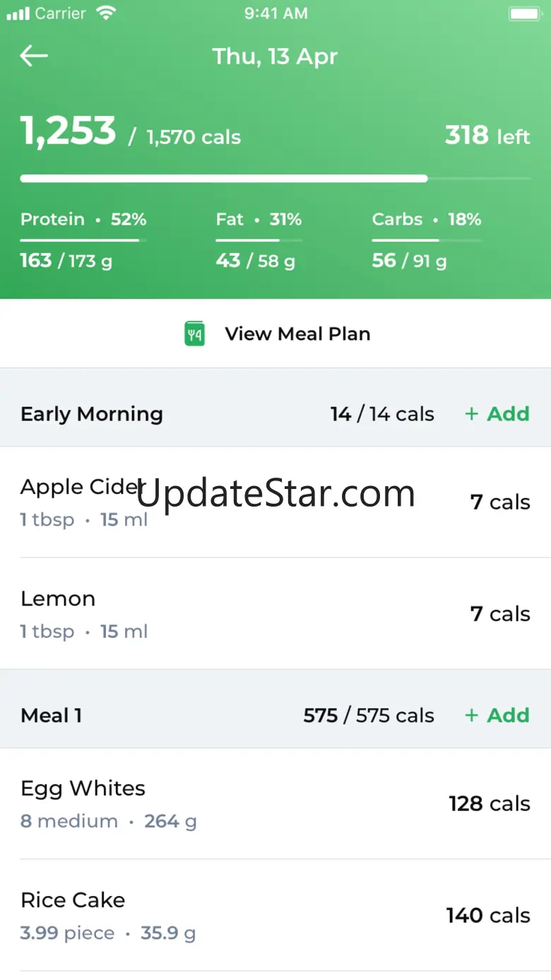Tap the Early Morning section header
The width and height of the screenshot is (551, 980).
[x=92, y=414]
